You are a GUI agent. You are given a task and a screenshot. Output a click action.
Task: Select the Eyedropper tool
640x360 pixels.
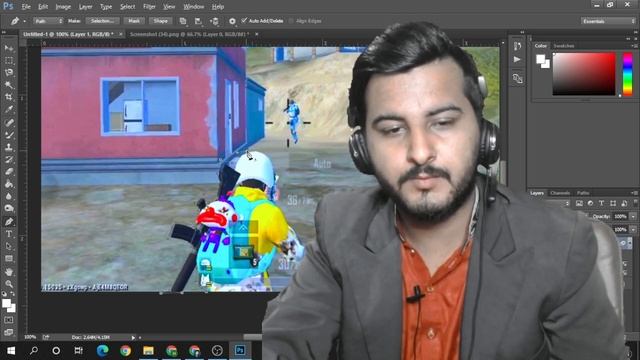click(9, 109)
